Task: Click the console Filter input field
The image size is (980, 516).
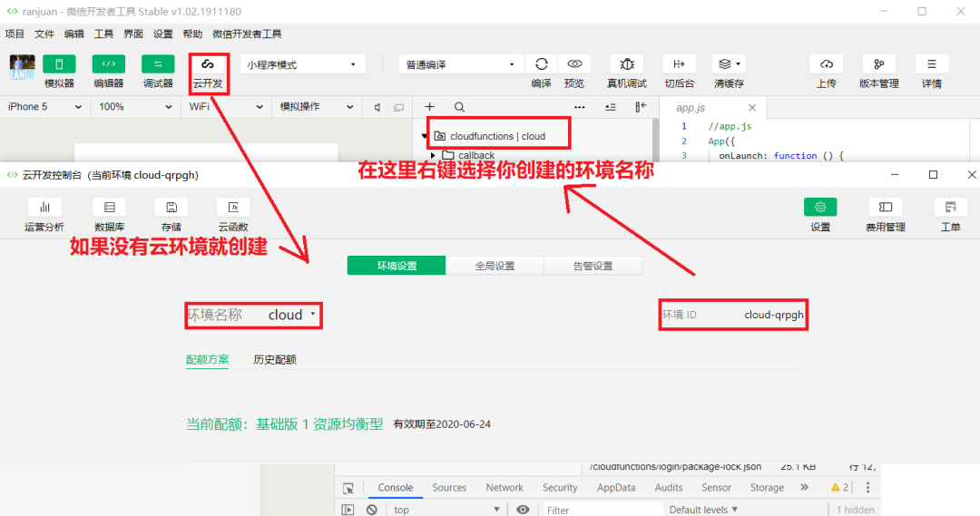Action: click(x=602, y=510)
